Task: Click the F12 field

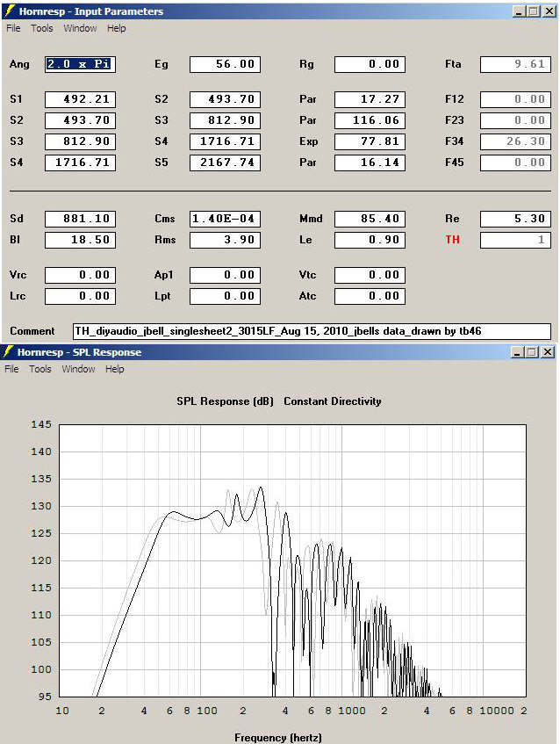Action: pyautogui.click(x=515, y=99)
